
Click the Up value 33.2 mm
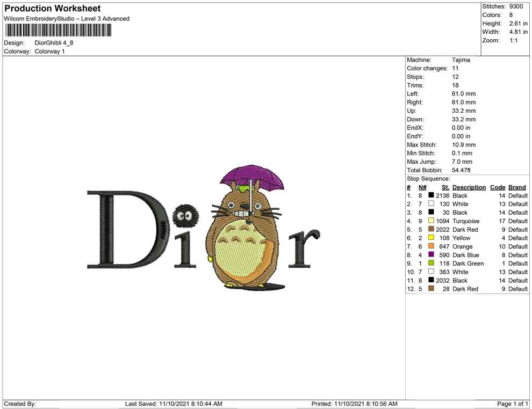click(464, 111)
